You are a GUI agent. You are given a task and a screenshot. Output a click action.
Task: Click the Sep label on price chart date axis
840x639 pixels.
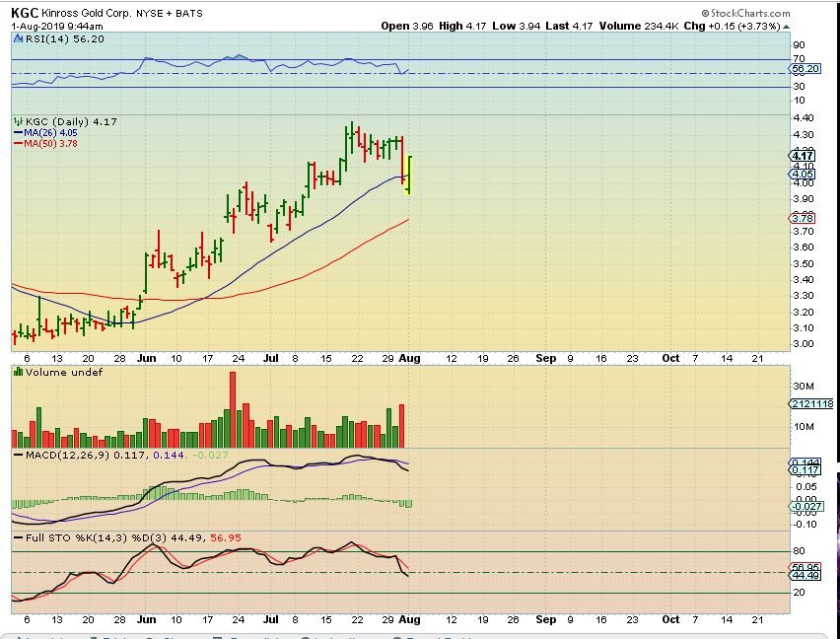[546, 358]
